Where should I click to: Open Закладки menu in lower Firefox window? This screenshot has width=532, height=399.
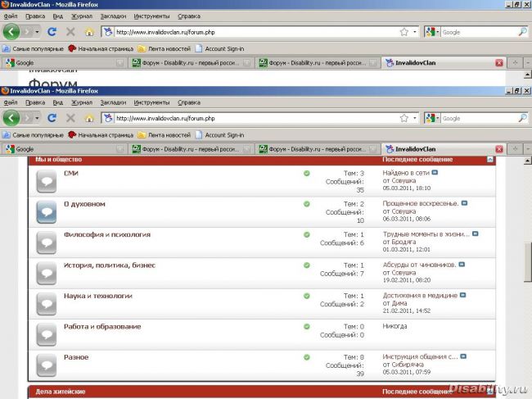(x=113, y=102)
